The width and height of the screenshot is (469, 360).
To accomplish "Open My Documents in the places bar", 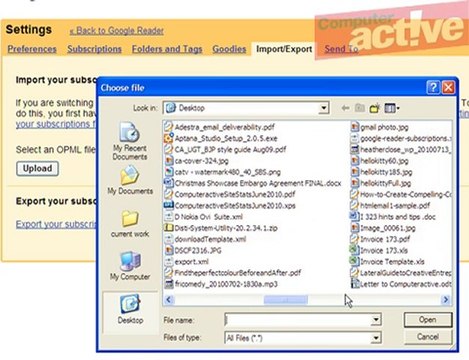I will (x=130, y=180).
